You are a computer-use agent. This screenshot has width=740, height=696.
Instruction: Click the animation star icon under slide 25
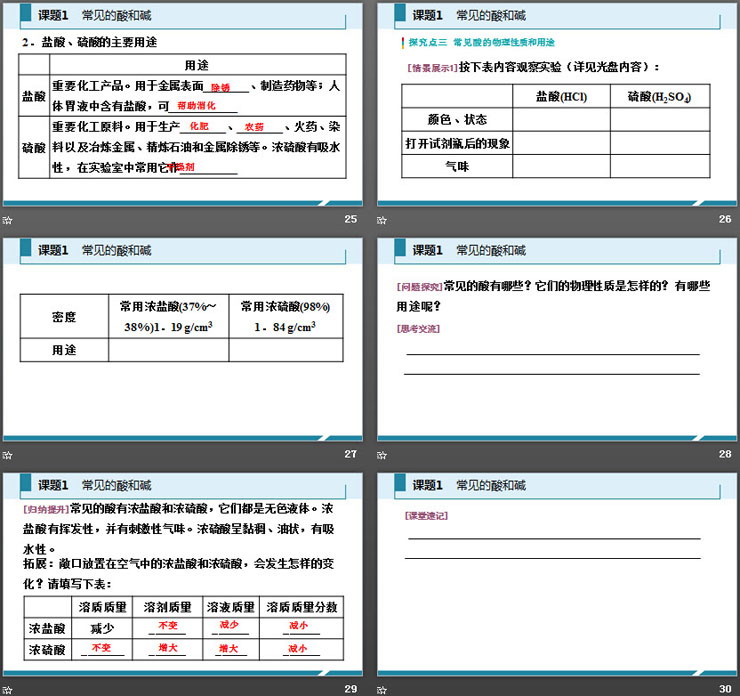pos(8,220)
